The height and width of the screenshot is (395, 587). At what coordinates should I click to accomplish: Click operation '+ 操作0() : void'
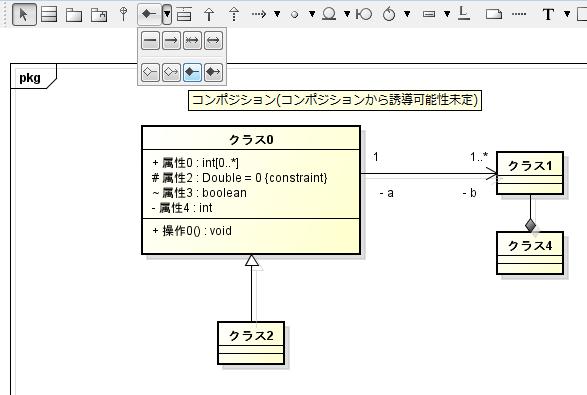tap(192, 231)
